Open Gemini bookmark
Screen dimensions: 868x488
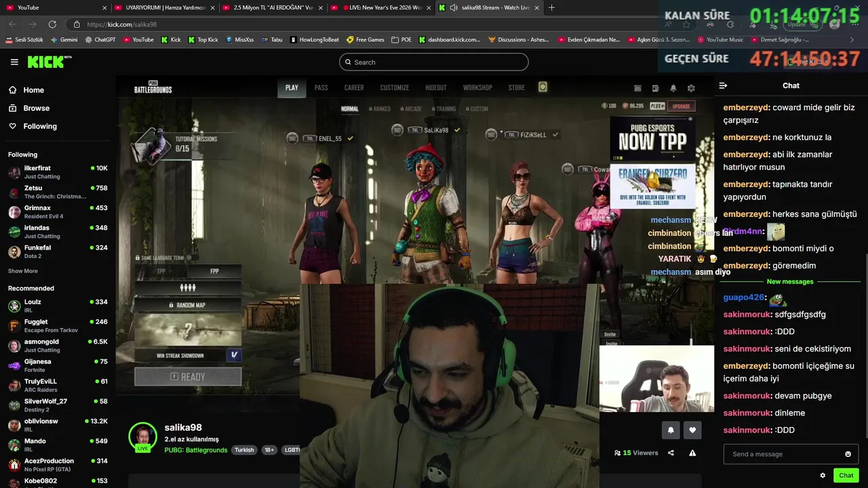[64, 40]
